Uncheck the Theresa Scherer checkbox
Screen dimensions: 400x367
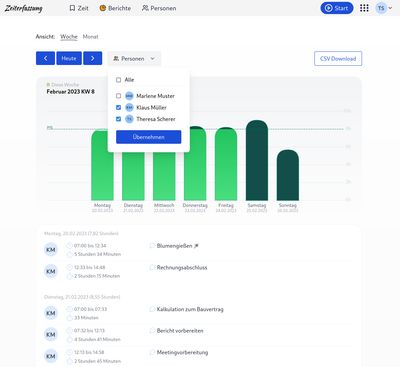coord(118,119)
